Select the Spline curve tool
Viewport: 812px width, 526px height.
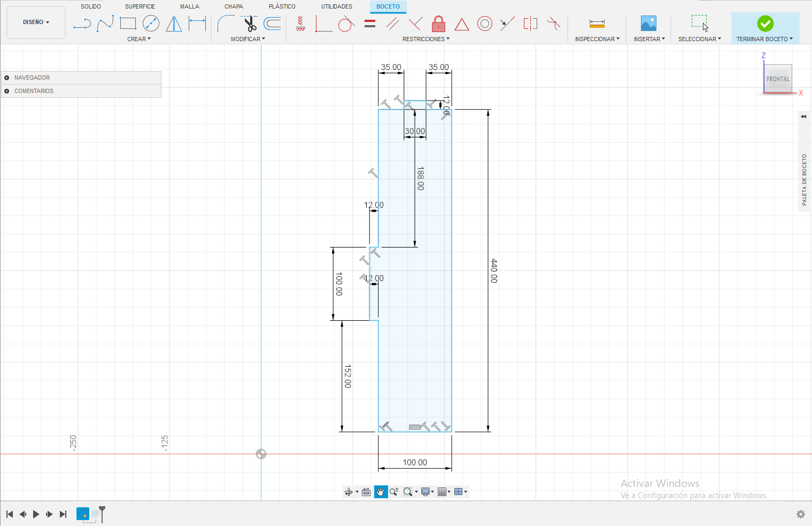(x=105, y=24)
